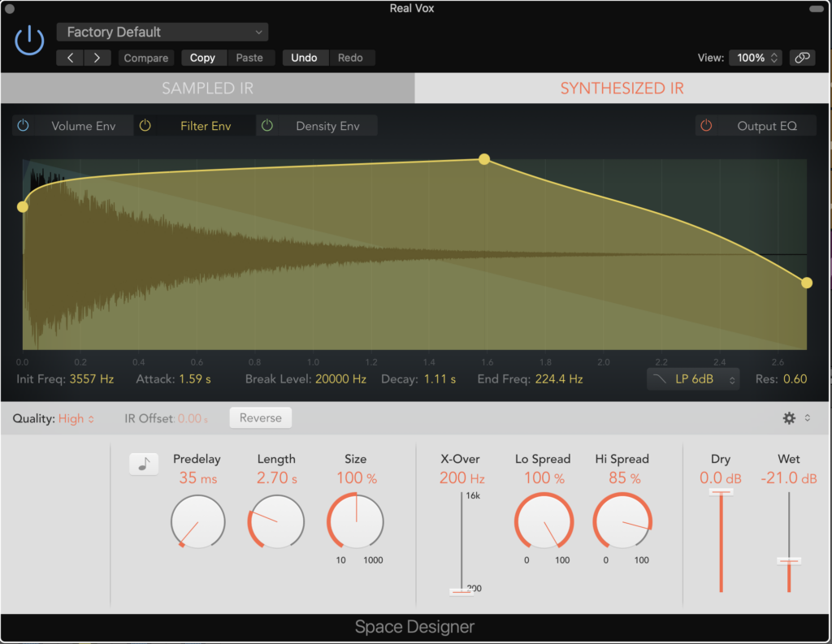Select the envelope end point handle
The image size is (832, 644).
(x=807, y=283)
